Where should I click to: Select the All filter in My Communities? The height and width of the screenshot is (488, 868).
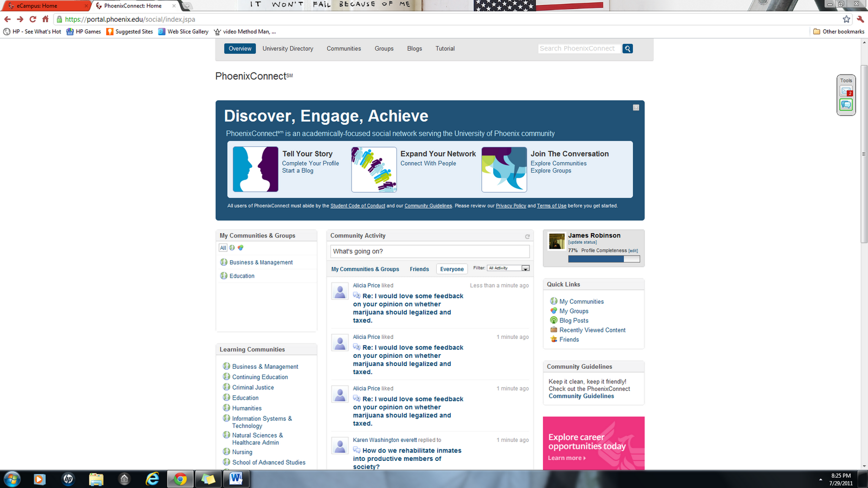[223, 248]
